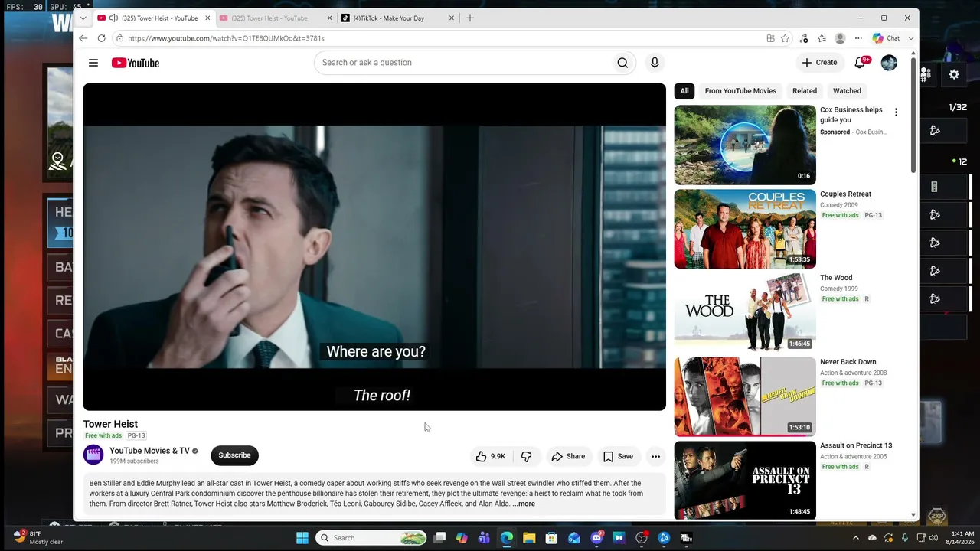Open the Edge favorites list
The width and height of the screenshot is (980, 551).
click(x=822, y=38)
